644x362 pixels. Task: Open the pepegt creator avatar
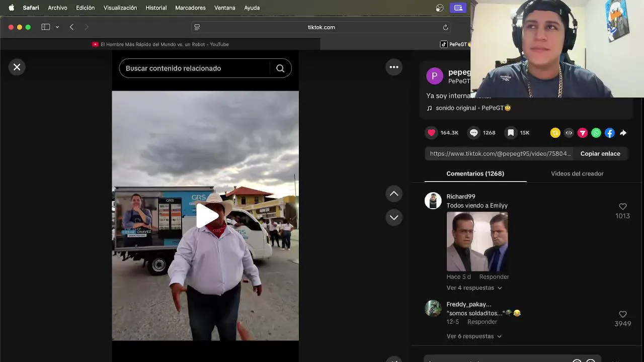click(x=435, y=76)
